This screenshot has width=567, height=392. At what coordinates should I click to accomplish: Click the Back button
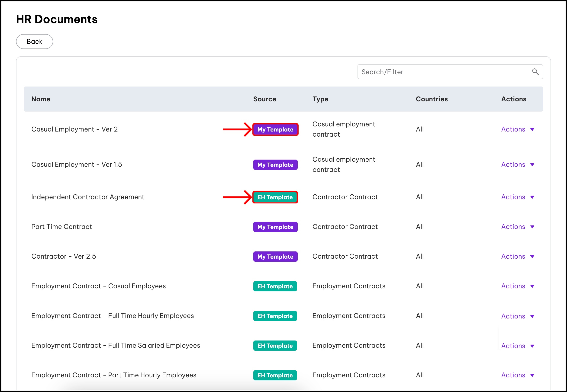pyautogui.click(x=34, y=42)
